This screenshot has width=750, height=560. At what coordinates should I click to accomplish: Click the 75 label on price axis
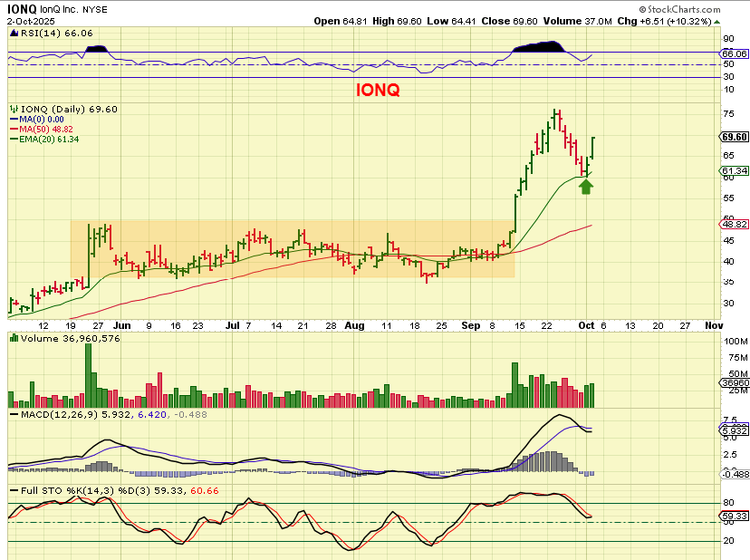(x=728, y=114)
